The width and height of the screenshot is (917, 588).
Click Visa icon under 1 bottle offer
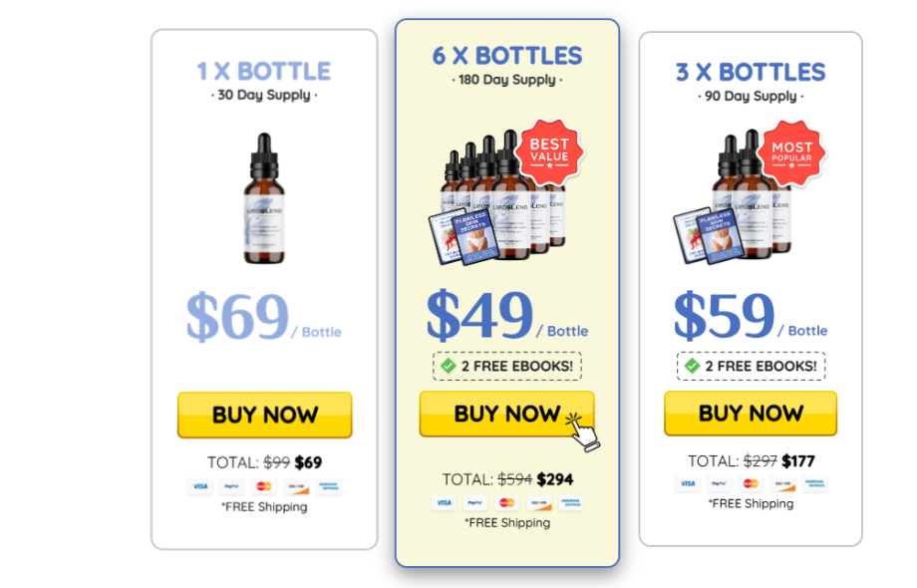click(200, 486)
